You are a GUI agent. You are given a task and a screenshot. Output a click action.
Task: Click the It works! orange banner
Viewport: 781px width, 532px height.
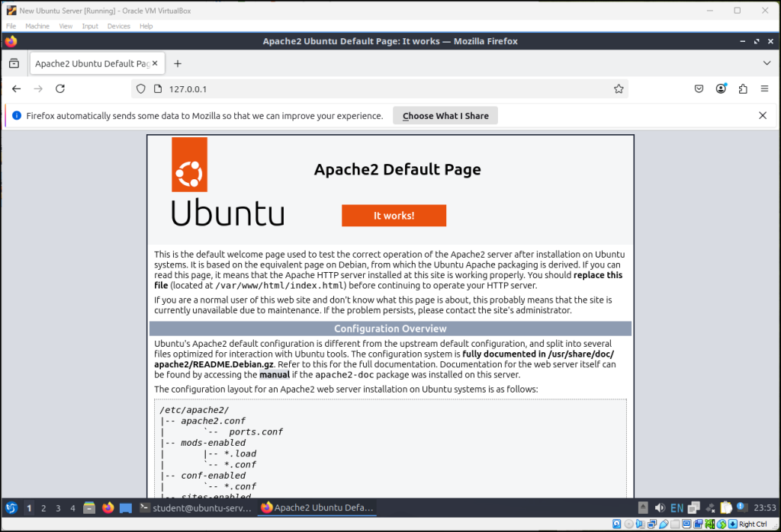tap(394, 216)
